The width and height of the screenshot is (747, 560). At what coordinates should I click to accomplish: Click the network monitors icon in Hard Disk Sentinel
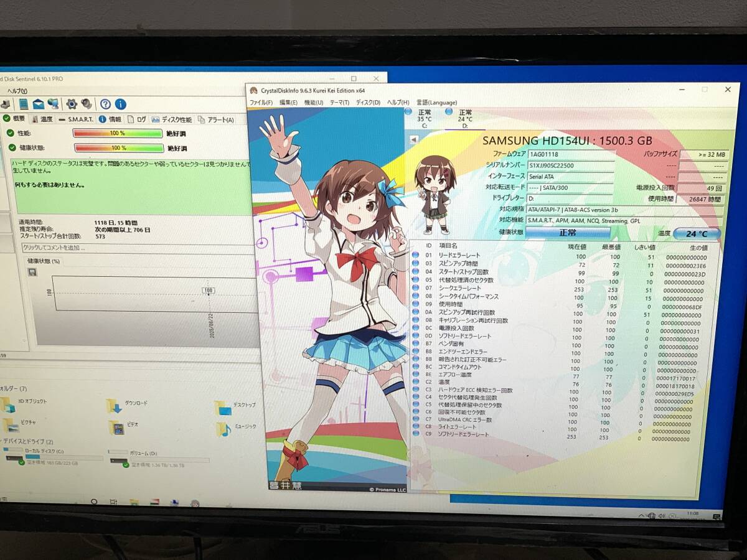pyautogui.click(x=53, y=104)
